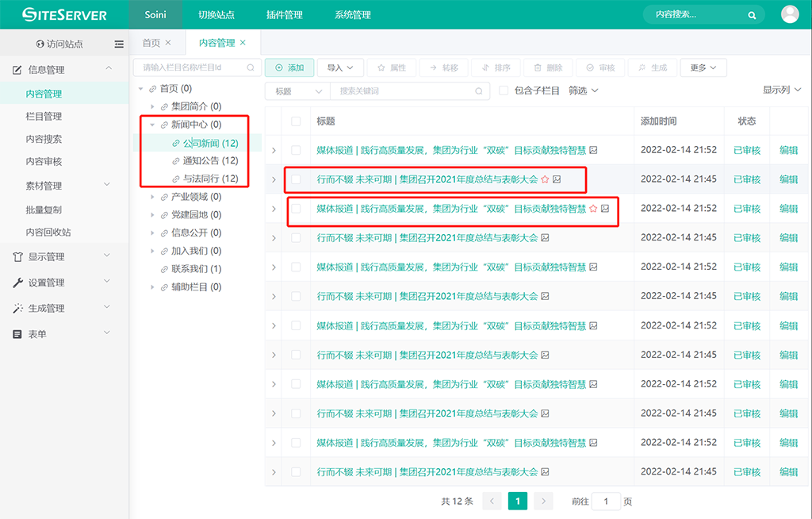Viewport: 812px width, 519px height.
Task: Click the search icon in column filter box
Action: (251, 68)
